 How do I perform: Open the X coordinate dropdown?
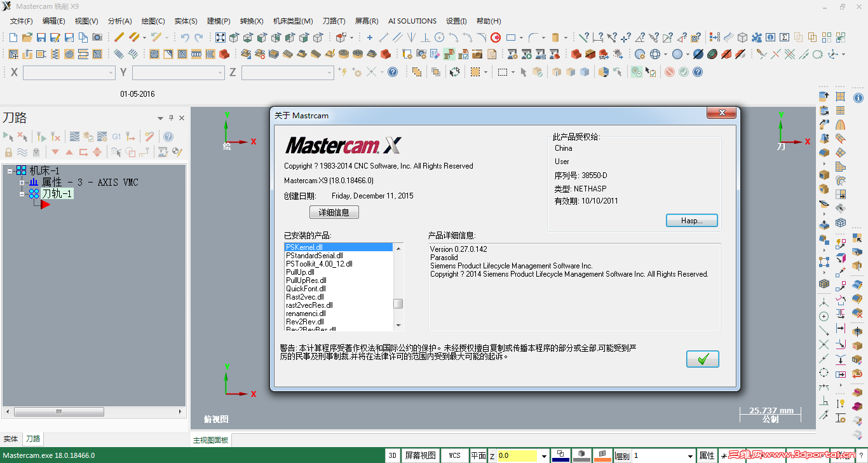pos(111,73)
